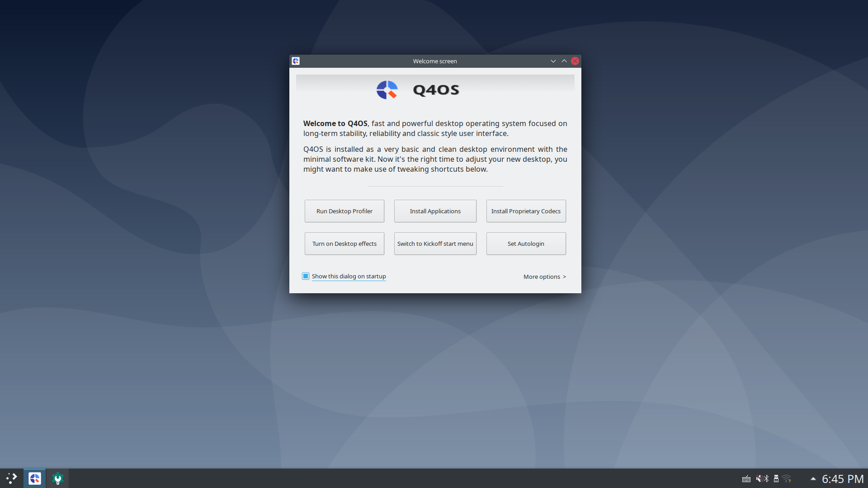The height and width of the screenshot is (488, 868).
Task: Click the muted volume tray icon
Action: pyautogui.click(x=759, y=479)
